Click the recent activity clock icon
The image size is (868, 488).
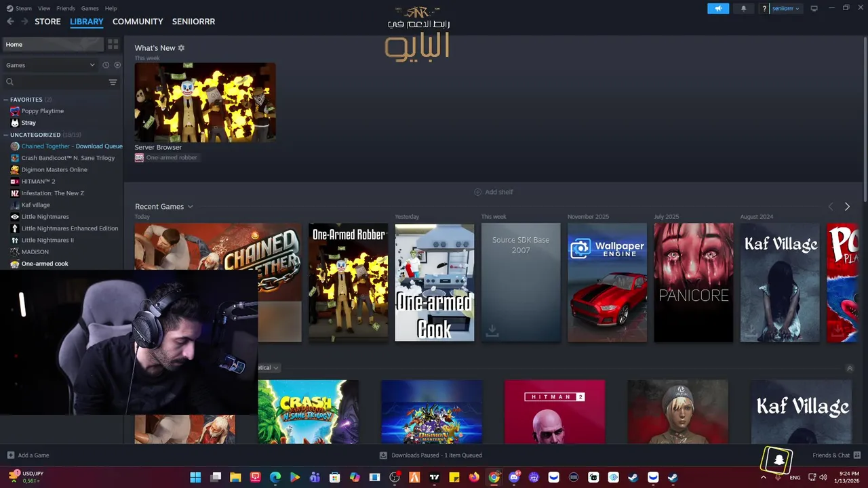tap(106, 65)
